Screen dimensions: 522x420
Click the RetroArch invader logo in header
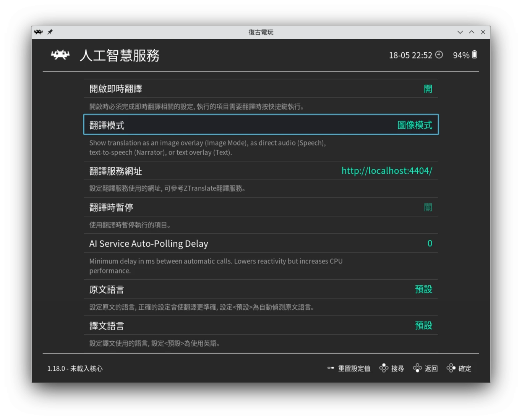pyautogui.click(x=60, y=55)
